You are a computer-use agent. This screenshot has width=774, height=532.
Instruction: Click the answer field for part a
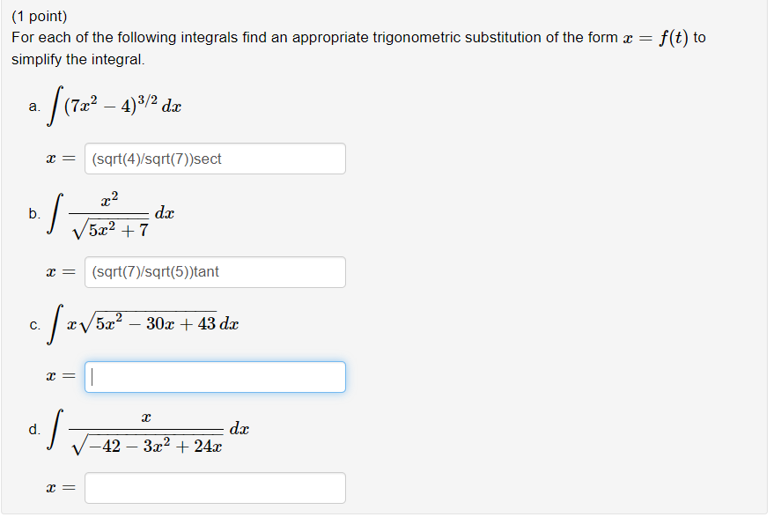[x=214, y=159]
